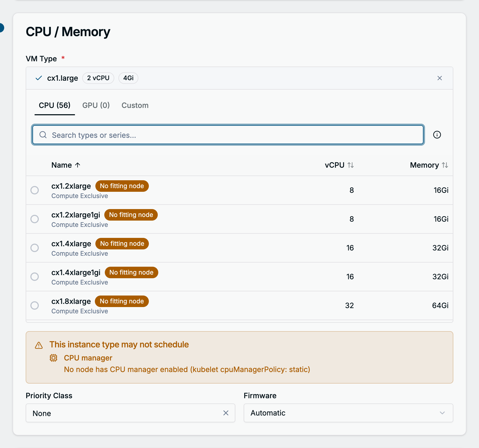Click the 2 vCPU badge
The width and height of the screenshot is (479, 448).
[x=98, y=78]
